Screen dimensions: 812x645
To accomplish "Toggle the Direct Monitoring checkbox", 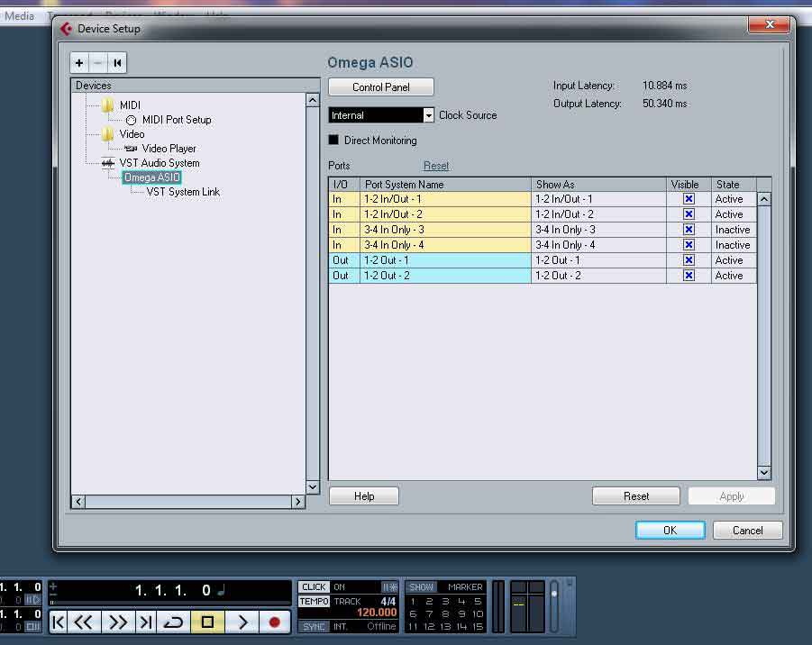I will (333, 140).
